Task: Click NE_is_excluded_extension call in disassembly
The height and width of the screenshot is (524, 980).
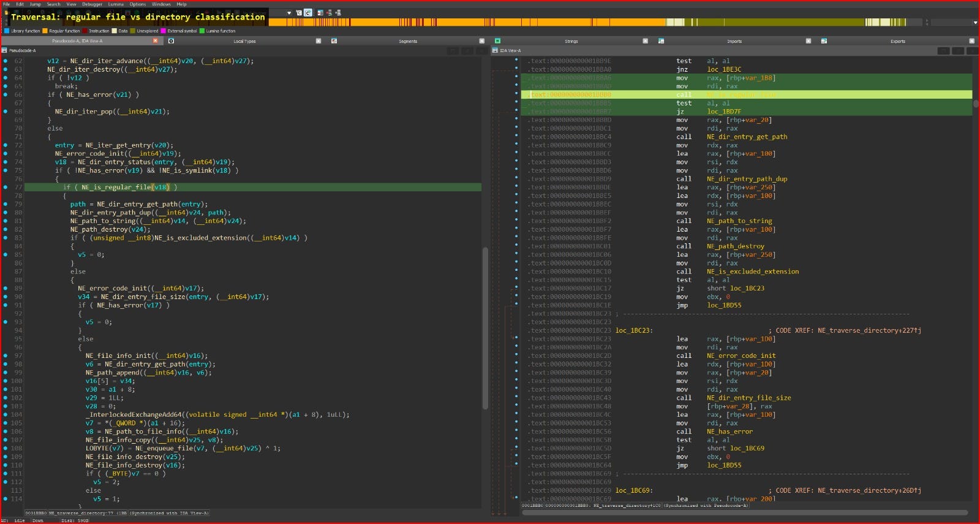Action: pyautogui.click(x=753, y=271)
